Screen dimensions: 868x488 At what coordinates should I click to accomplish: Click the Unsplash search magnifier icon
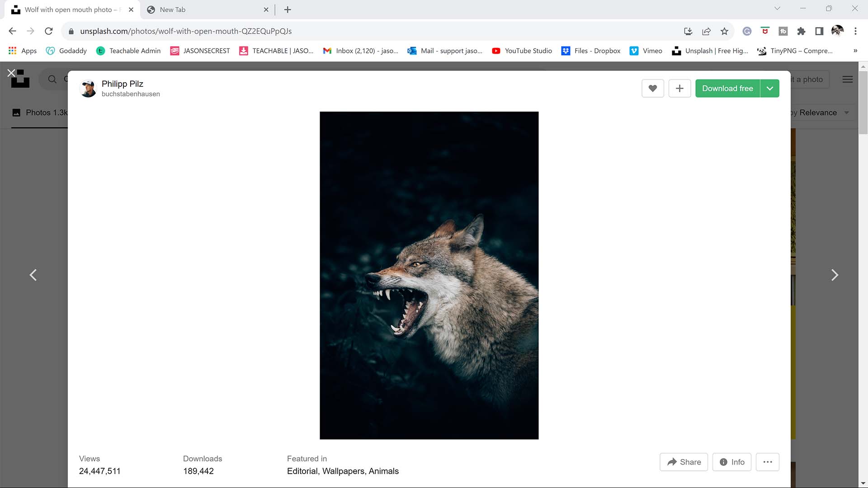52,80
